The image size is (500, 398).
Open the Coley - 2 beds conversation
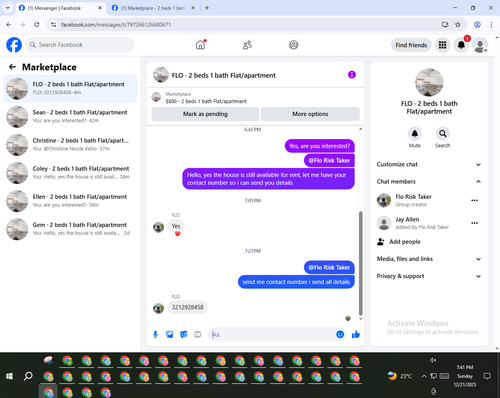pos(70,173)
